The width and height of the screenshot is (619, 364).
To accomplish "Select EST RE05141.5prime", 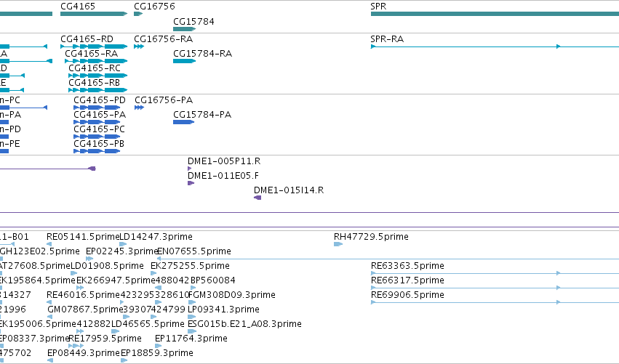I will point(83,237).
